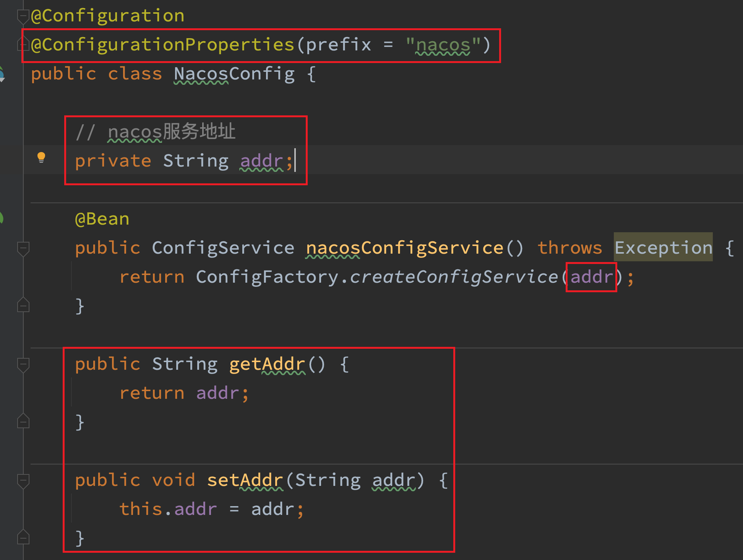Click the ConfigService return type

[x=223, y=248]
